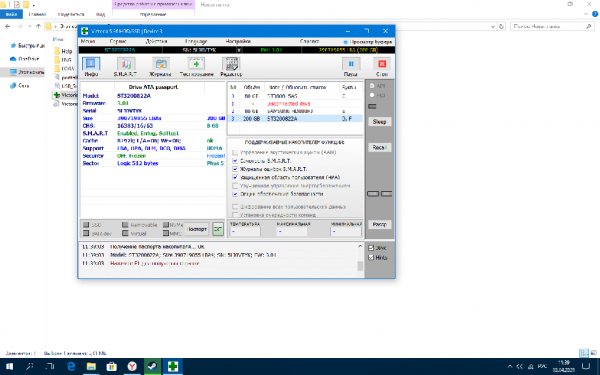This screenshot has width=600, height=375.
Task: Expand the Explorer ribbon chevron
Action: pyautogui.click(x=586, y=14)
